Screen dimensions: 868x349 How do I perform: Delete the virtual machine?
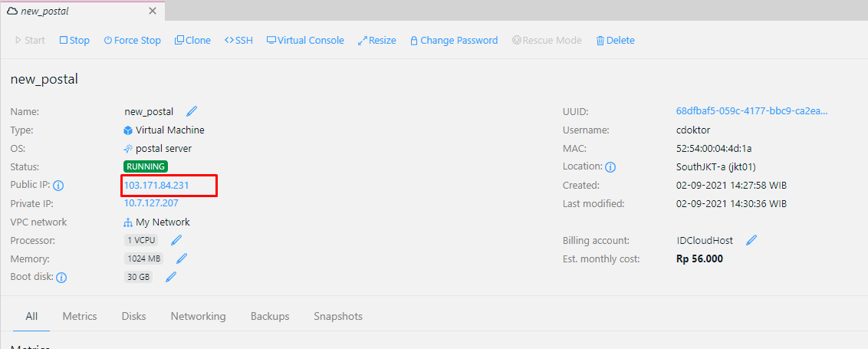pos(615,41)
